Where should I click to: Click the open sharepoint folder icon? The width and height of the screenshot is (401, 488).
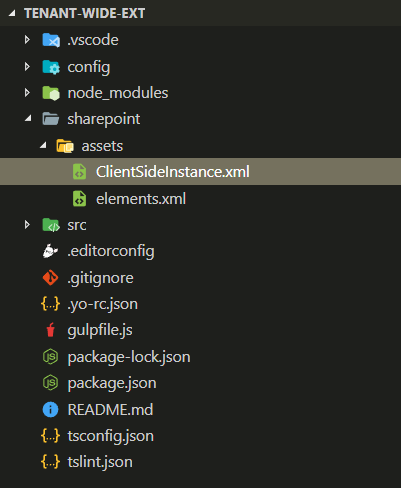click(x=51, y=119)
